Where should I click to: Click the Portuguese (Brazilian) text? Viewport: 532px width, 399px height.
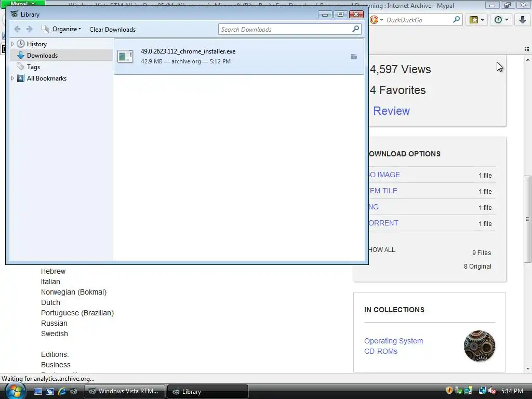(77, 313)
